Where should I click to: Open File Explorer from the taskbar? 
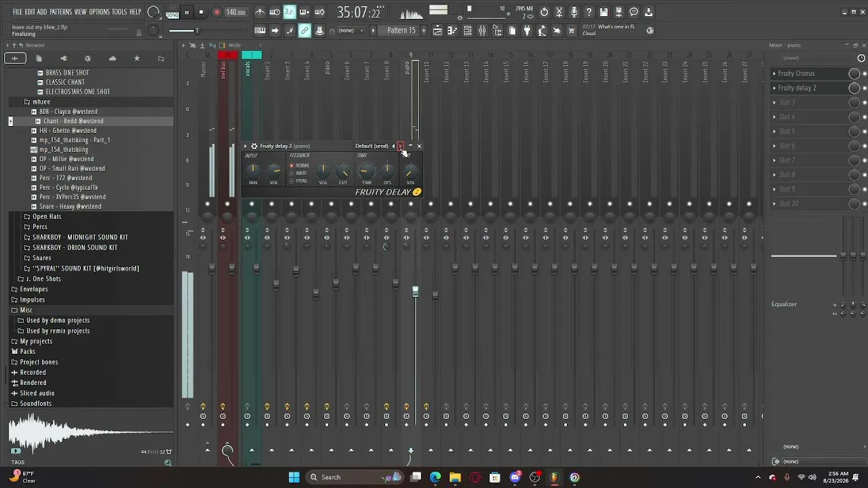point(455,477)
